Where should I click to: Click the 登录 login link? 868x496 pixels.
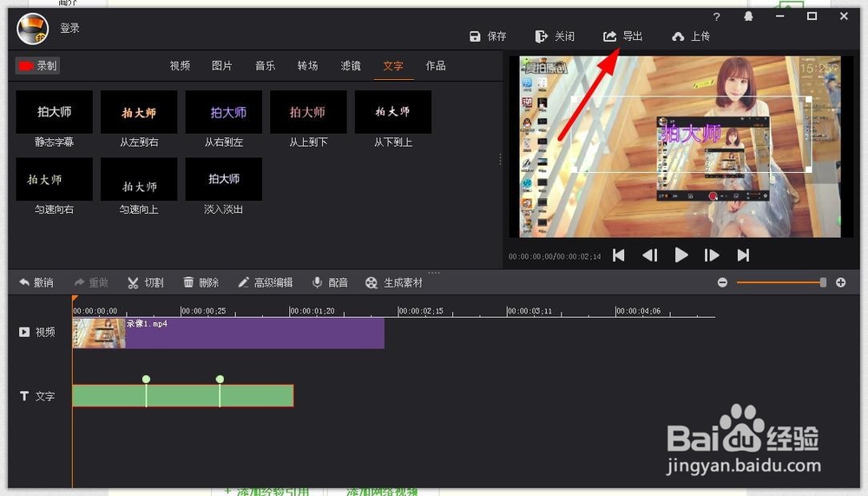[x=69, y=28]
